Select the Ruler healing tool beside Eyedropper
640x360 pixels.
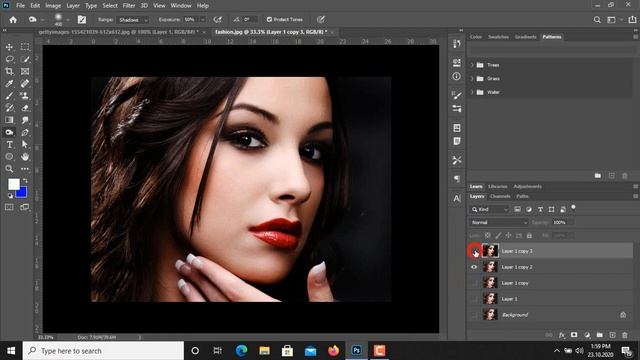(x=25, y=84)
